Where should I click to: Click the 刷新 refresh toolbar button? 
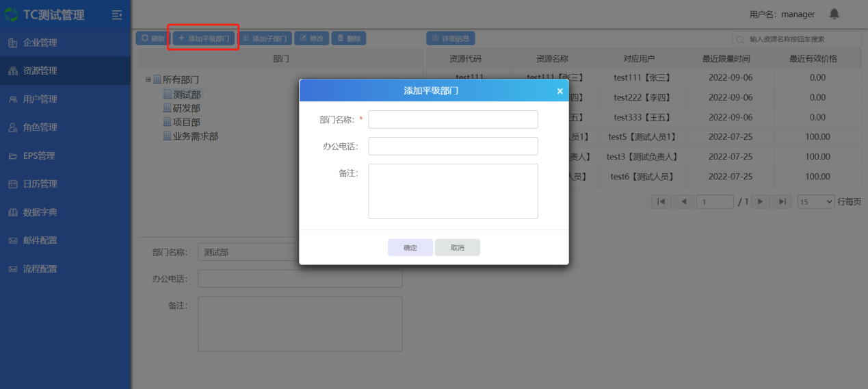[x=153, y=39]
